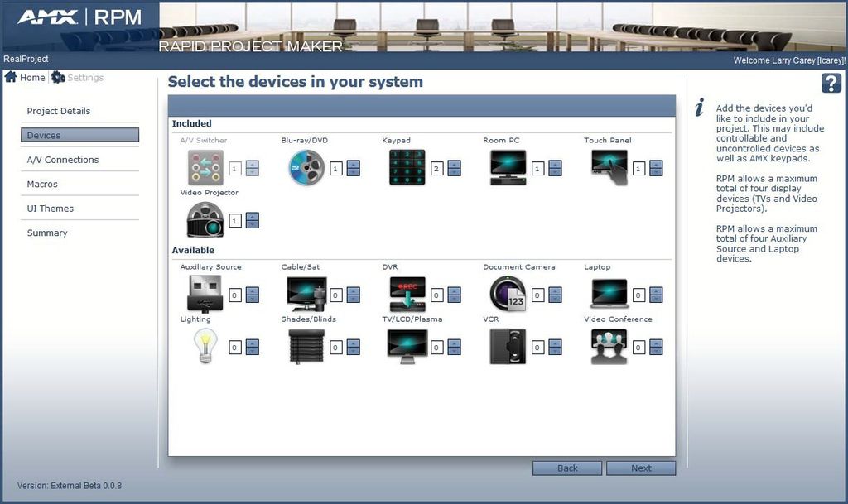The width and height of the screenshot is (848, 504).
Task: Click the Video Projector icon
Action: coord(205,220)
